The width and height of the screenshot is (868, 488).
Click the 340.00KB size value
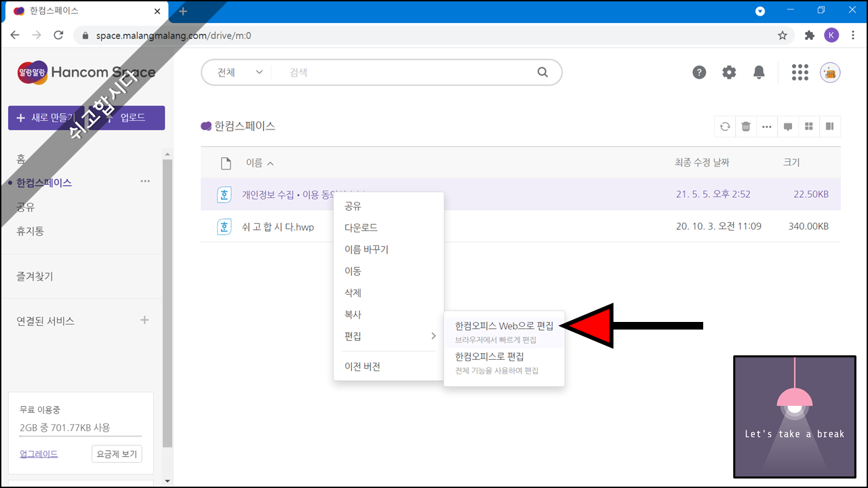coord(808,226)
